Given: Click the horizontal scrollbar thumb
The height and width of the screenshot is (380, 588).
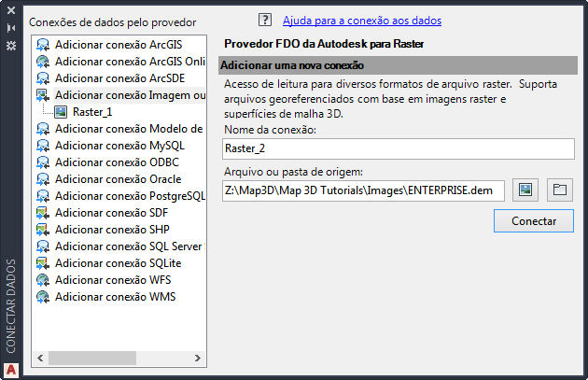Looking at the screenshot, I should pos(92,358).
